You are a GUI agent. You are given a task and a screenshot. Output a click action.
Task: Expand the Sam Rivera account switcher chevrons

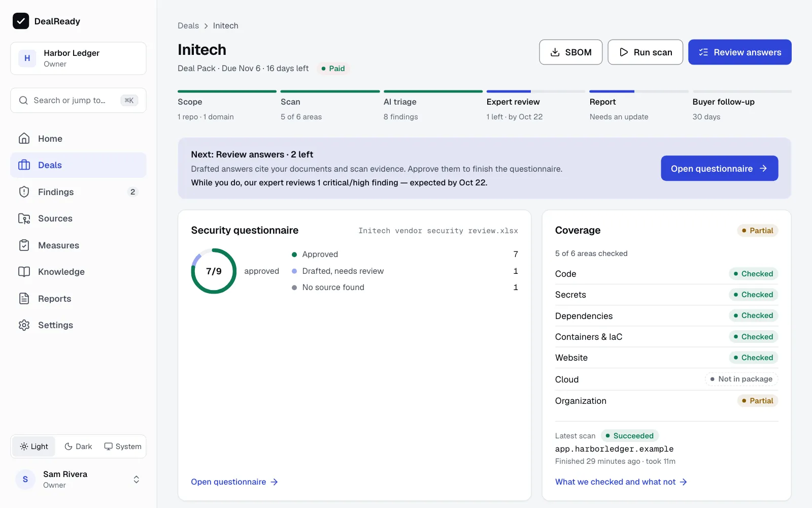pos(137,480)
